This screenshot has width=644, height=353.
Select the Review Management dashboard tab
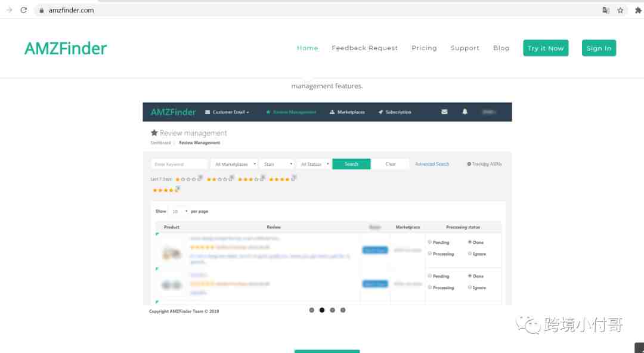click(x=291, y=112)
